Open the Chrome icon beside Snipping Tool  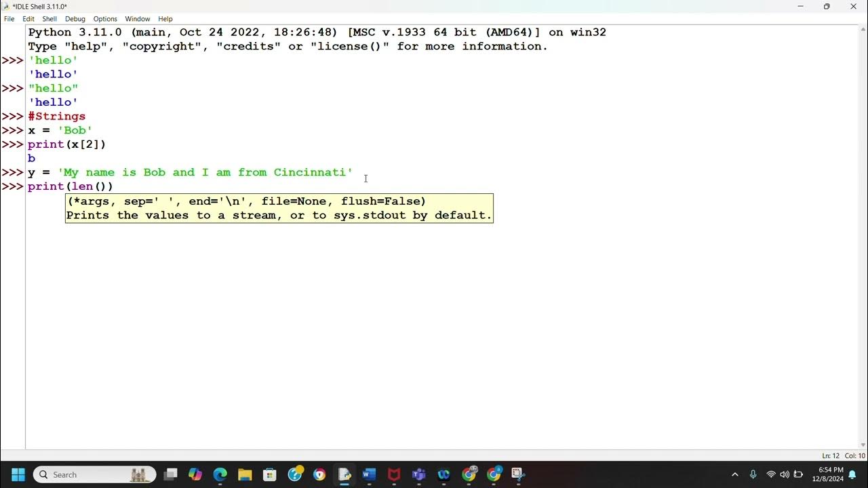(494, 474)
